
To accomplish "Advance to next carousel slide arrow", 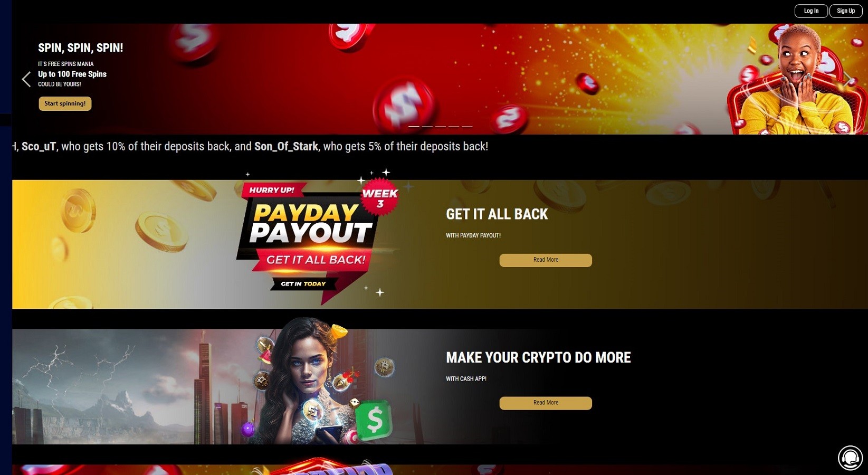I will pos(848,79).
